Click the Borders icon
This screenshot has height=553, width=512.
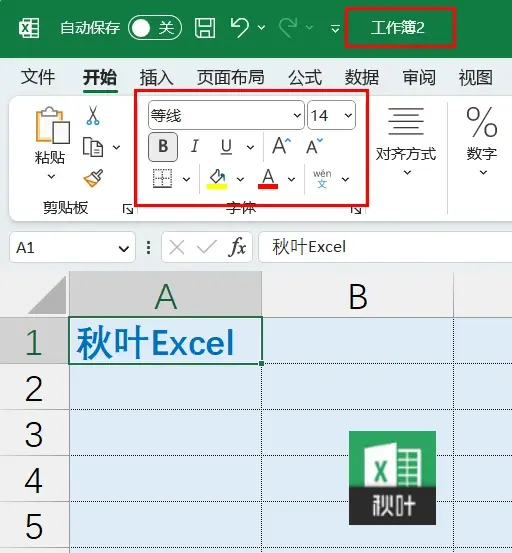click(x=163, y=178)
